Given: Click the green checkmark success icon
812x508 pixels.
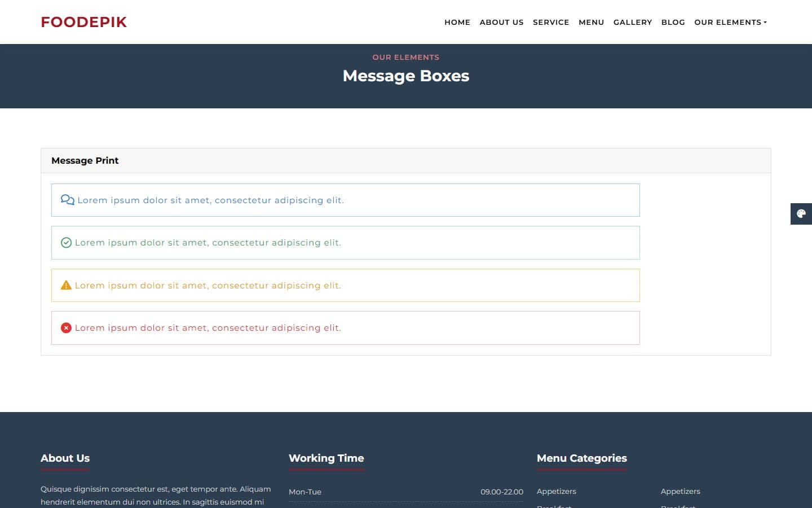Looking at the screenshot, I should pos(66,243).
